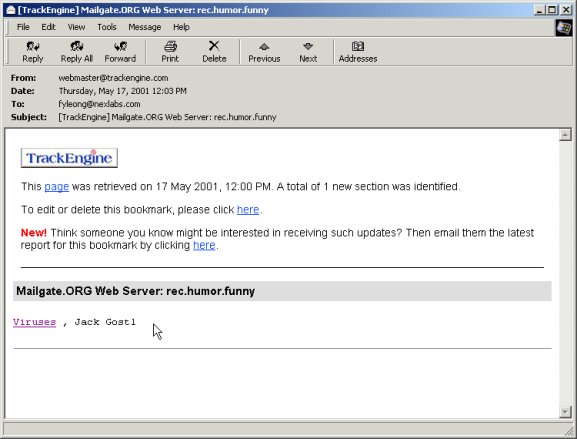577x439 pixels.
Task: Open the View menu
Action: (x=76, y=27)
